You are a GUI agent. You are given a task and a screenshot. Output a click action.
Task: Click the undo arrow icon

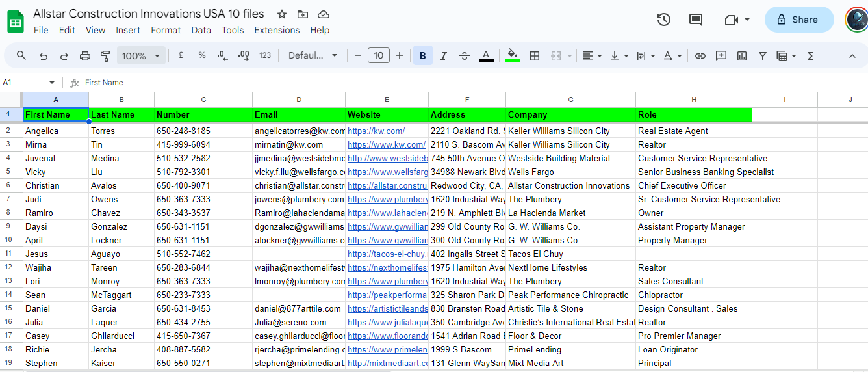coord(44,56)
